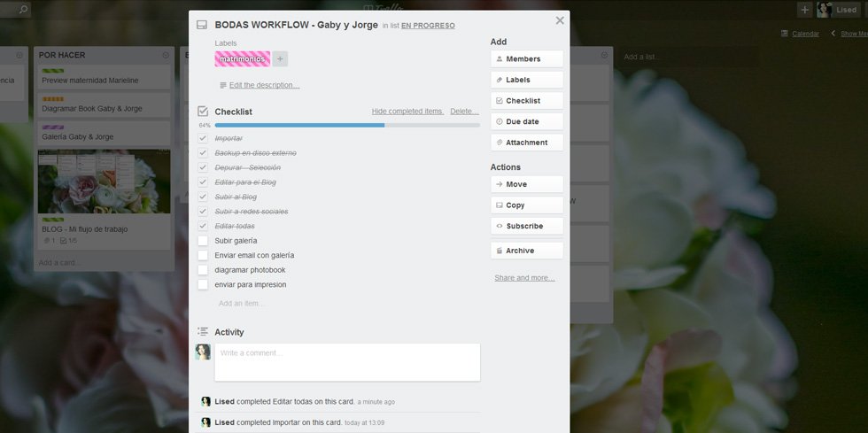Click the pink matrimonios label
This screenshot has height=433, width=868.
pyautogui.click(x=243, y=58)
